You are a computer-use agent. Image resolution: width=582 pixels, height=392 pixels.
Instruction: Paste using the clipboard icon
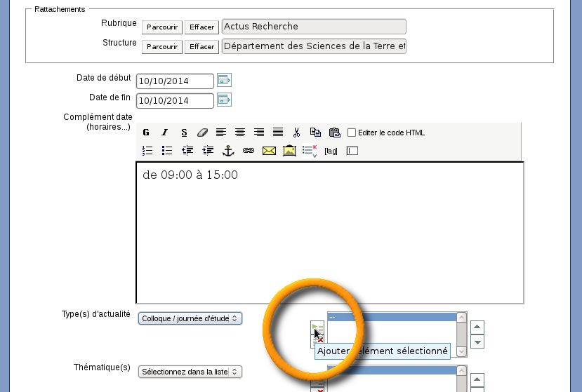[x=334, y=133]
